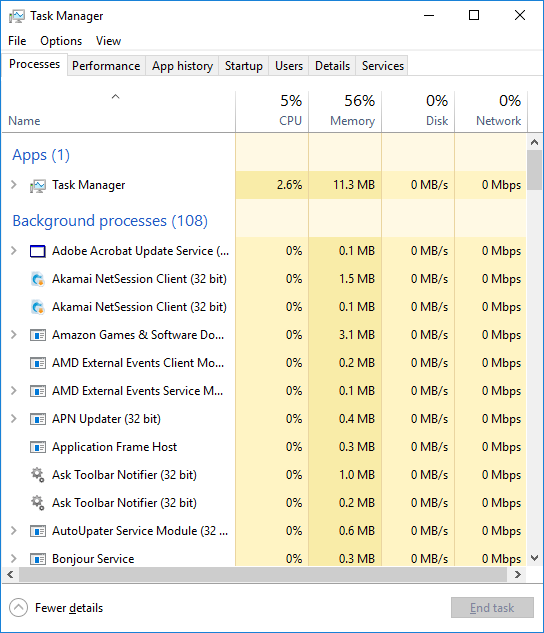The width and height of the screenshot is (544, 633).
Task: Click the horizontal scrollbar left arrow
Action: pyautogui.click(x=10, y=574)
